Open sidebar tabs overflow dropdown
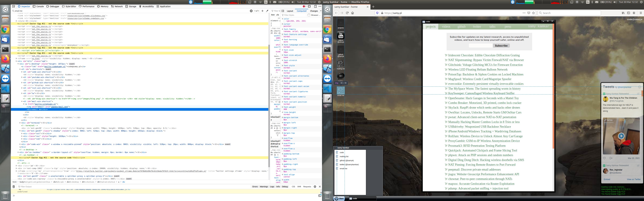Image resolution: width=644 pixels, height=201 pixels. (320, 11)
